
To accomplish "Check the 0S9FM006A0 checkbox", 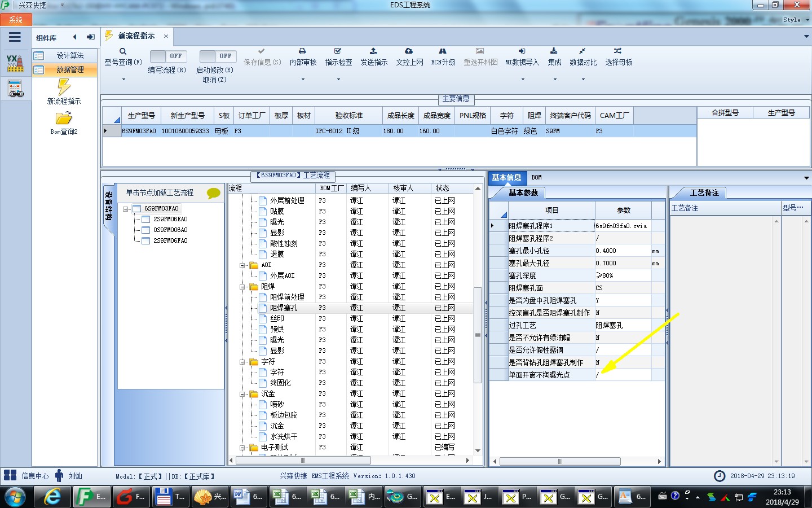I will 146,230.
